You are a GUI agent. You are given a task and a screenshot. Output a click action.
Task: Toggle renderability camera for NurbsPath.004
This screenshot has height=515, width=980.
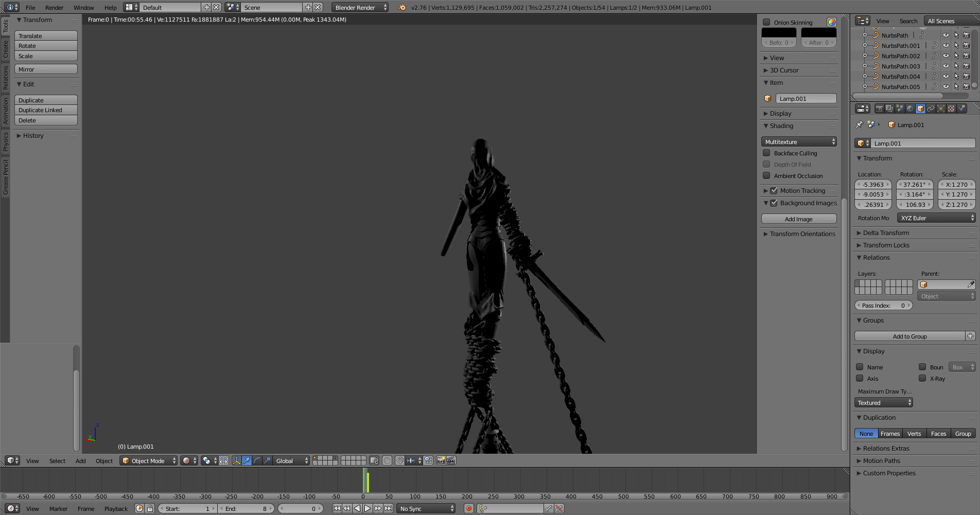[x=966, y=76]
